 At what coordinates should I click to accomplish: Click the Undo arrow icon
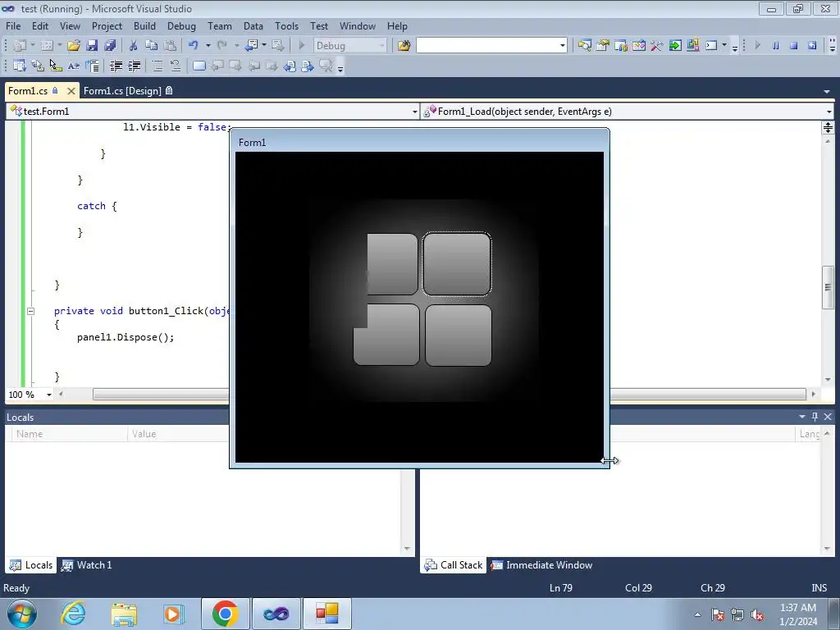pyautogui.click(x=194, y=46)
